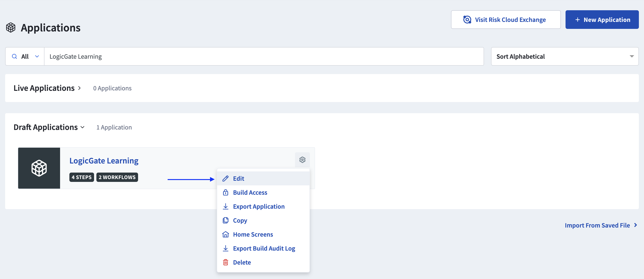Open Home Screens from the menu
Image resolution: width=644 pixels, height=279 pixels.
[x=263, y=235]
